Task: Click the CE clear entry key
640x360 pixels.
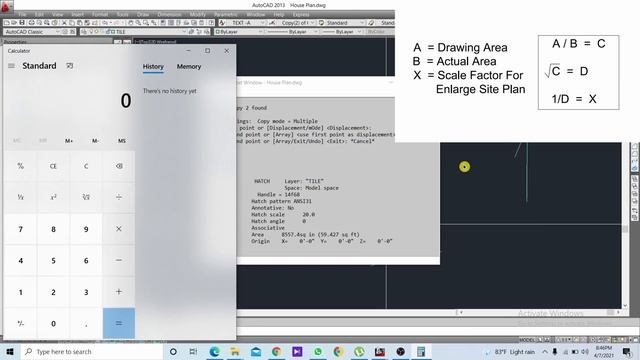Action: (53, 166)
